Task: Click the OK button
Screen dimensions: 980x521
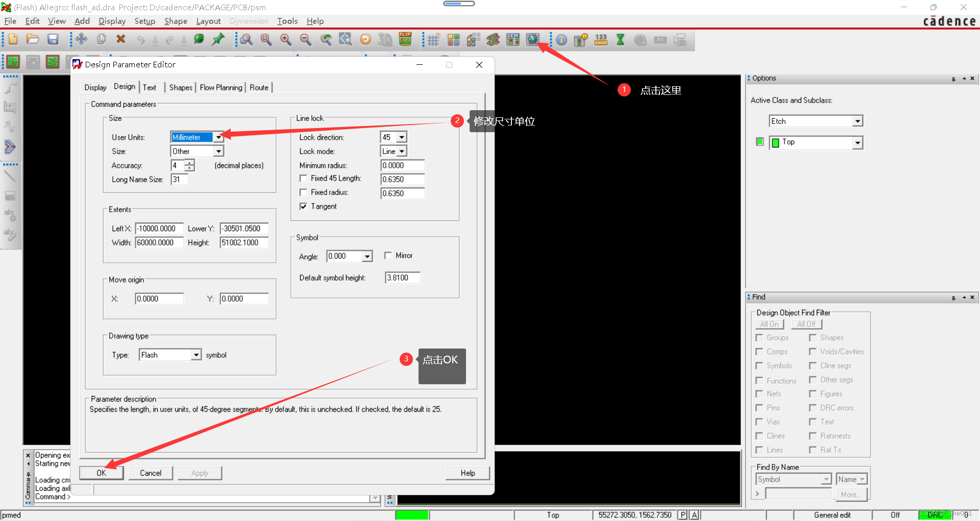Action: tap(102, 473)
